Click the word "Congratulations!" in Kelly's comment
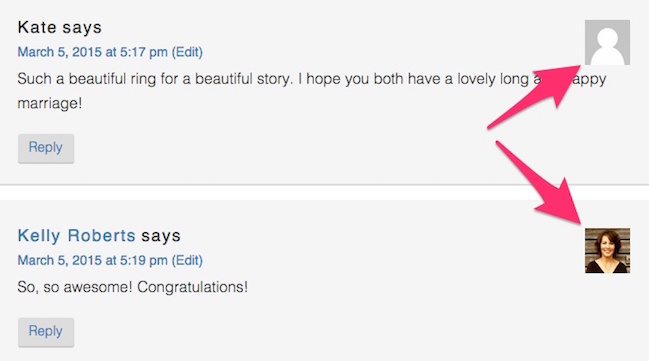 pos(192,286)
